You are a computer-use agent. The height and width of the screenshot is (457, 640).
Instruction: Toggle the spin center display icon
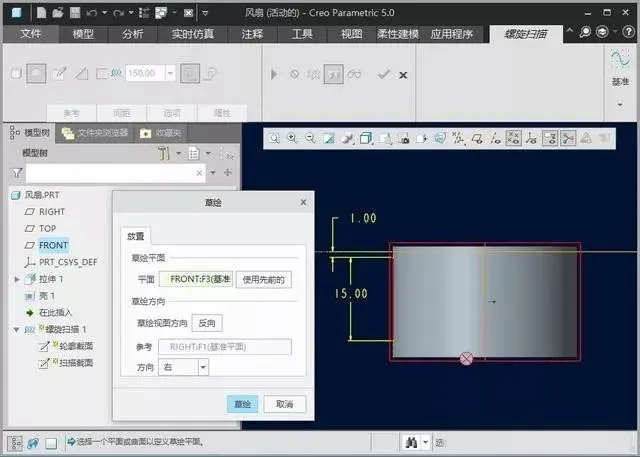coord(568,139)
